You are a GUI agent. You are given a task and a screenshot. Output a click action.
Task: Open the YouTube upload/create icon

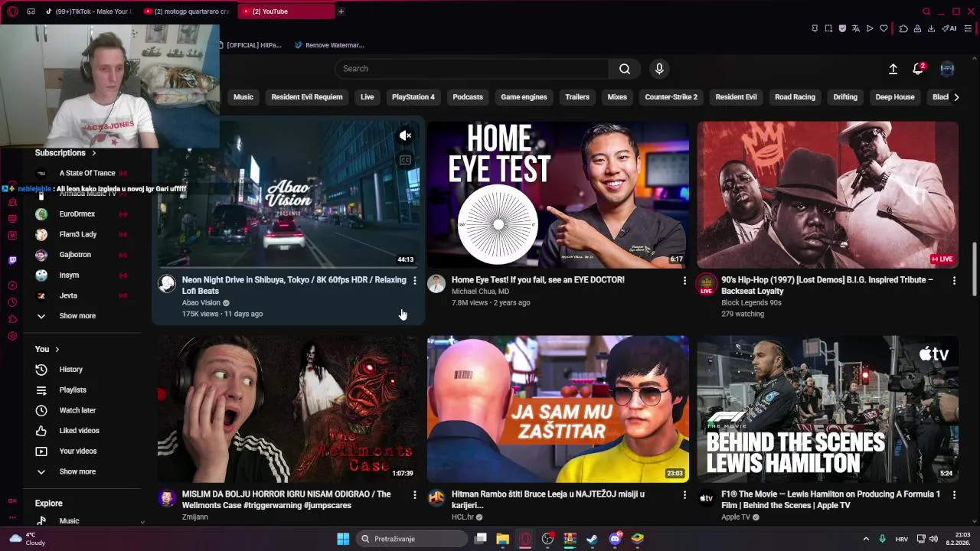pos(893,69)
